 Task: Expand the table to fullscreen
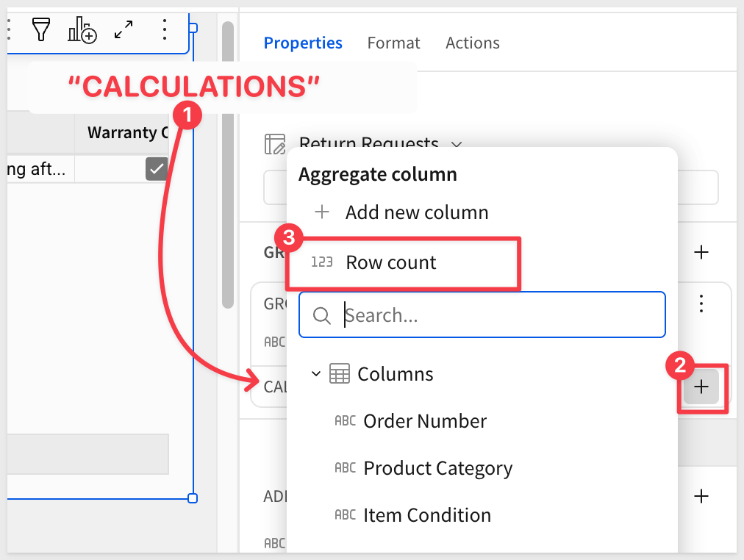pyautogui.click(x=124, y=30)
